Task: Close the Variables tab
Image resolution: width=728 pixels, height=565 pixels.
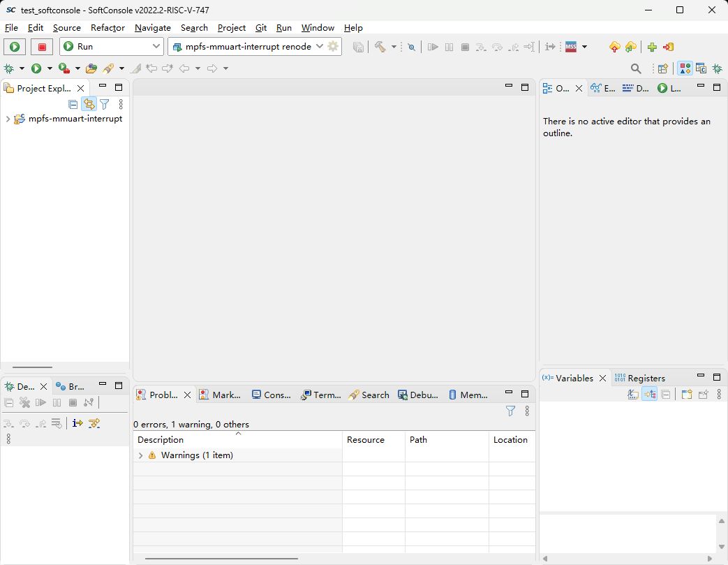Action: click(x=602, y=379)
